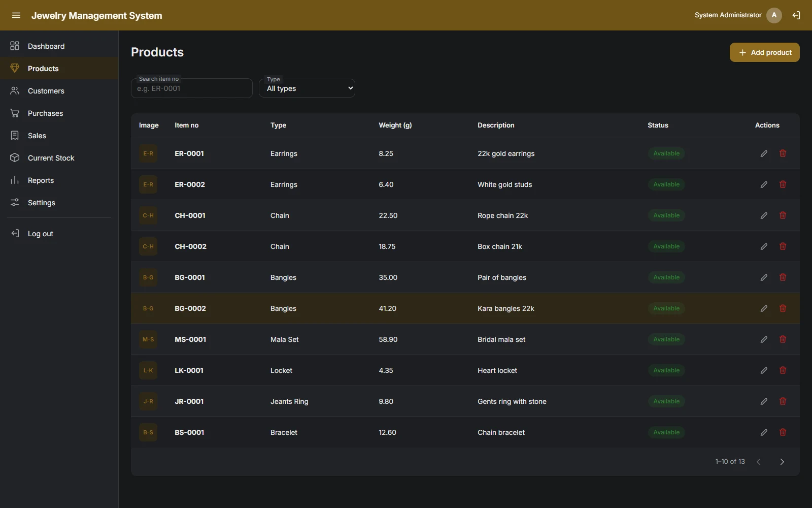The height and width of the screenshot is (508, 812).
Task: Delete product ER-0001 with trash icon
Action: [x=783, y=153]
